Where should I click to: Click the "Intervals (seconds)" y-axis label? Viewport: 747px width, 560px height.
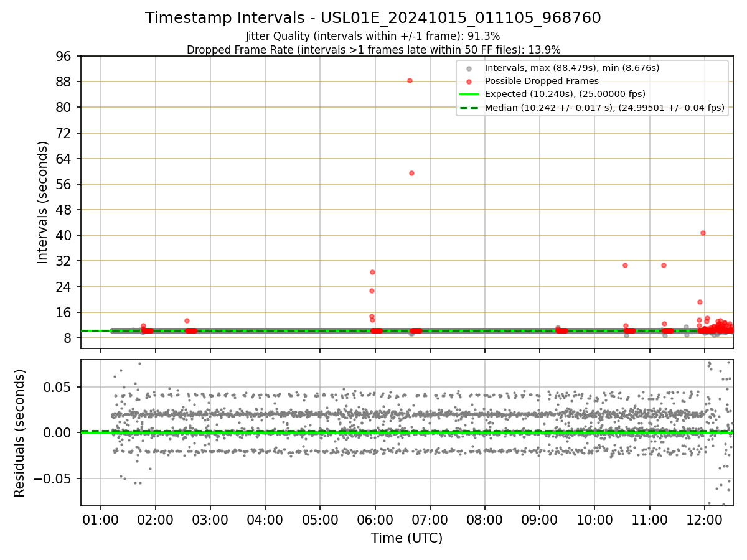42,202
